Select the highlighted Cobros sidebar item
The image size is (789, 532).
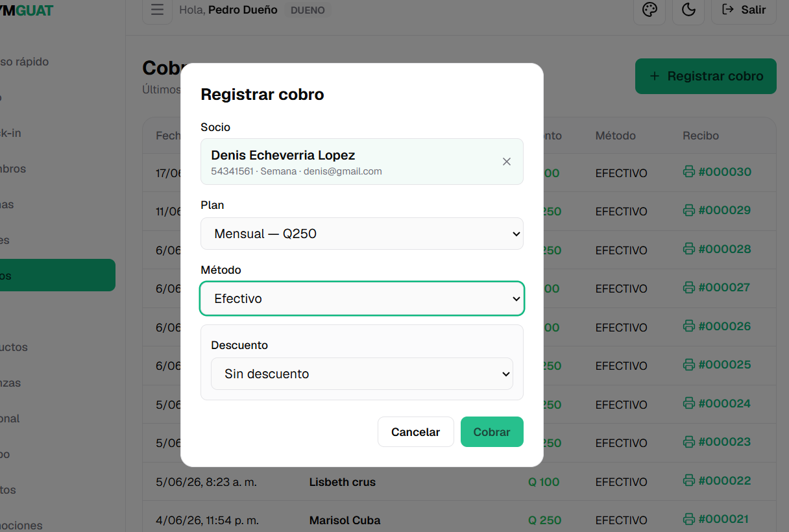click(57, 275)
